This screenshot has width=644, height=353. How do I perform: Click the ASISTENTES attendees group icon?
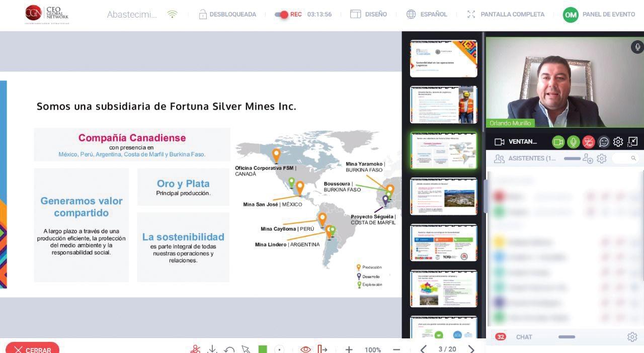tap(499, 158)
